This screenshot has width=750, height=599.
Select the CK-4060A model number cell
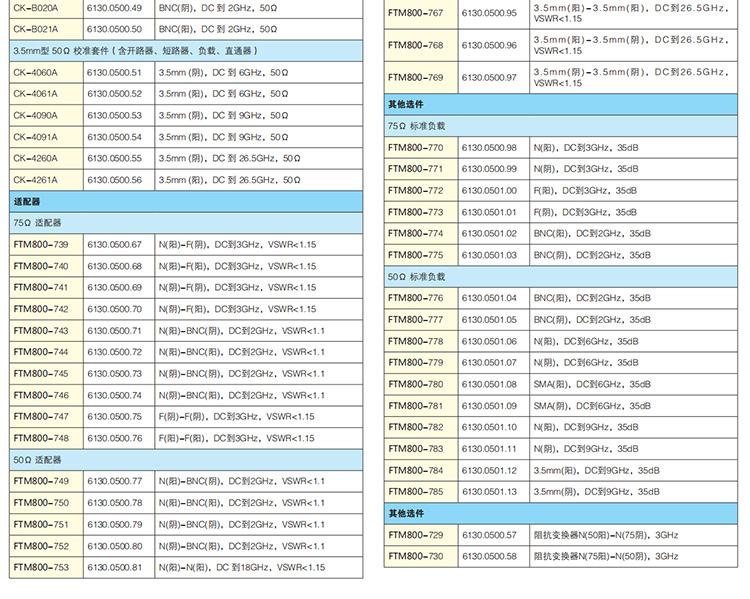(x=36, y=72)
